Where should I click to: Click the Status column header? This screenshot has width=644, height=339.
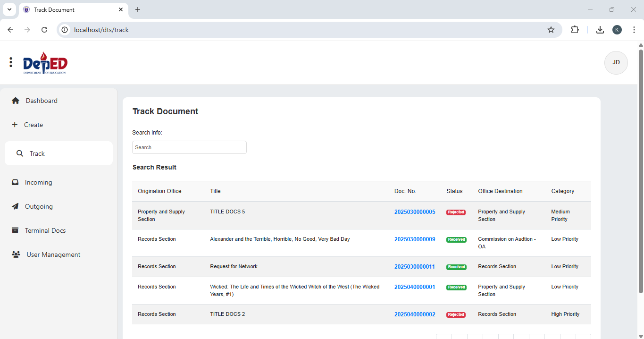[x=454, y=191]
